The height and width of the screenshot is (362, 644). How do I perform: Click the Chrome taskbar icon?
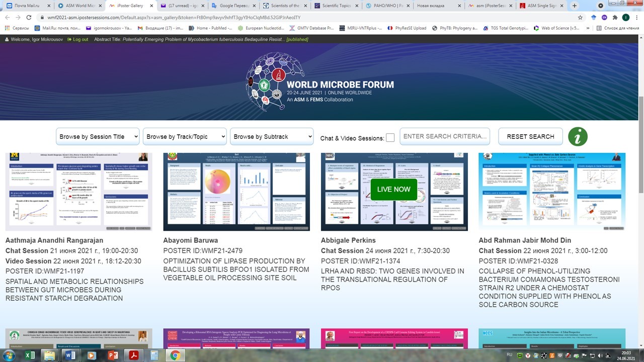tap(175, 355)
